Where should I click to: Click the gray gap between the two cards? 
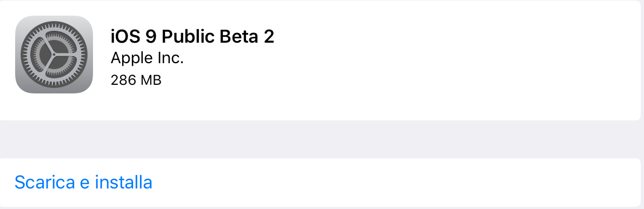click(320, 139)
